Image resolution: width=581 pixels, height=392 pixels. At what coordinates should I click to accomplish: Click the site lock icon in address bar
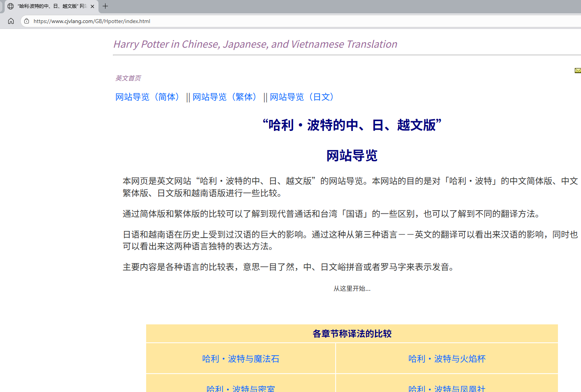[27, 21]
